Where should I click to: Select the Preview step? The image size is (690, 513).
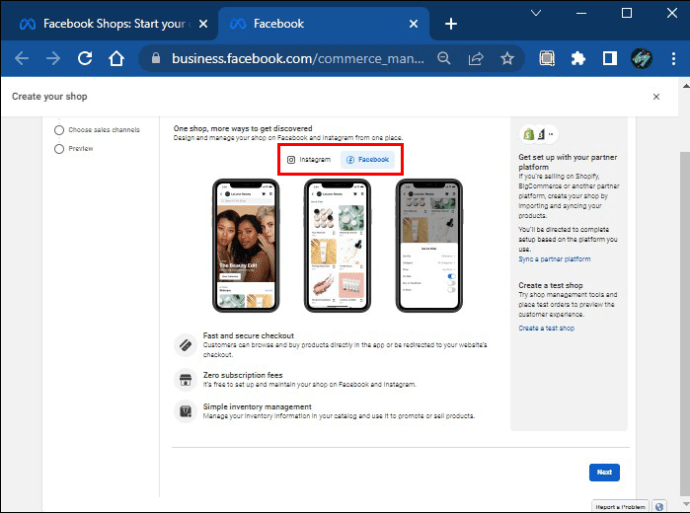click(x=73, y=149)
